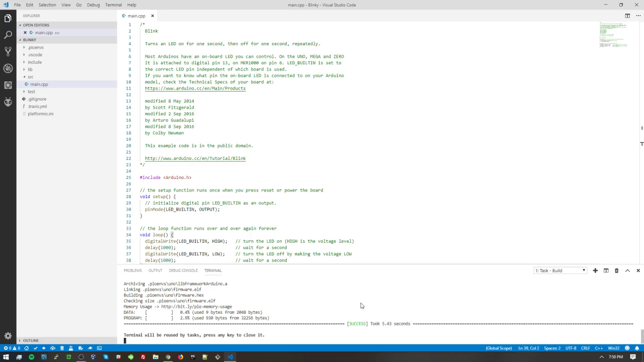Image resolution: width=644 pixels, height=362 pixels.
Task: Select Task - Build terminal dropdown
Action: [560, 270]
